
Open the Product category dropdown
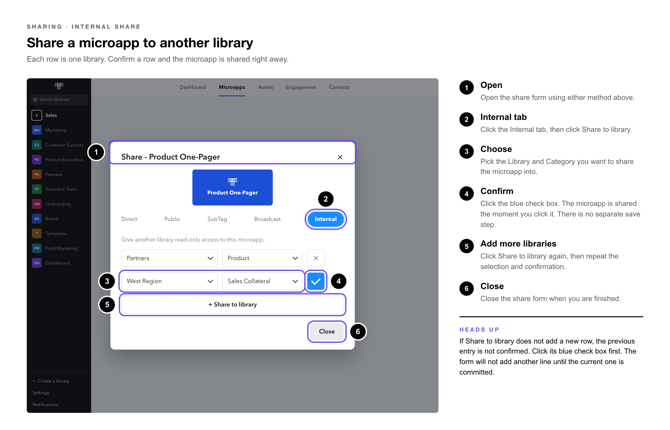(262, 258)
